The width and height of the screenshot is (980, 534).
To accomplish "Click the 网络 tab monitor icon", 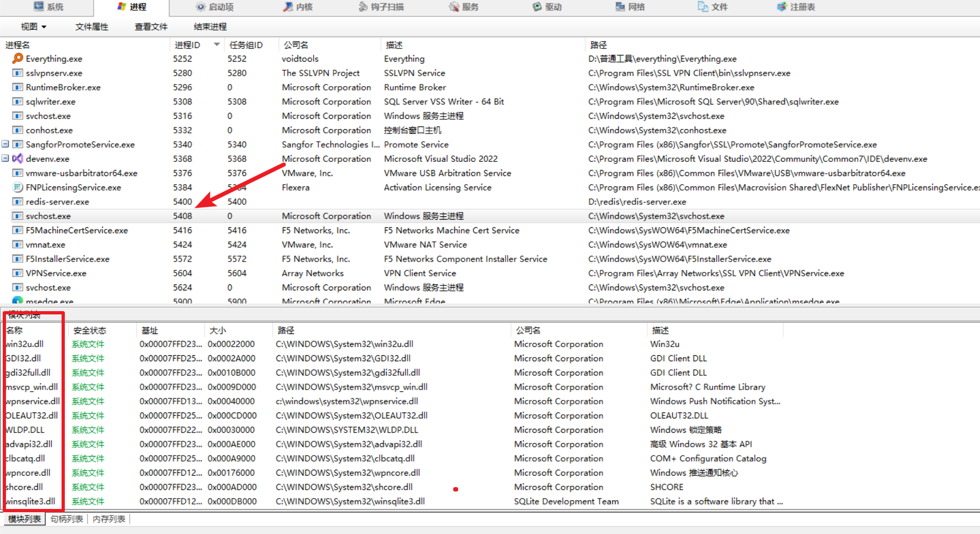I will pyautogui.click(x=620, y=7).
